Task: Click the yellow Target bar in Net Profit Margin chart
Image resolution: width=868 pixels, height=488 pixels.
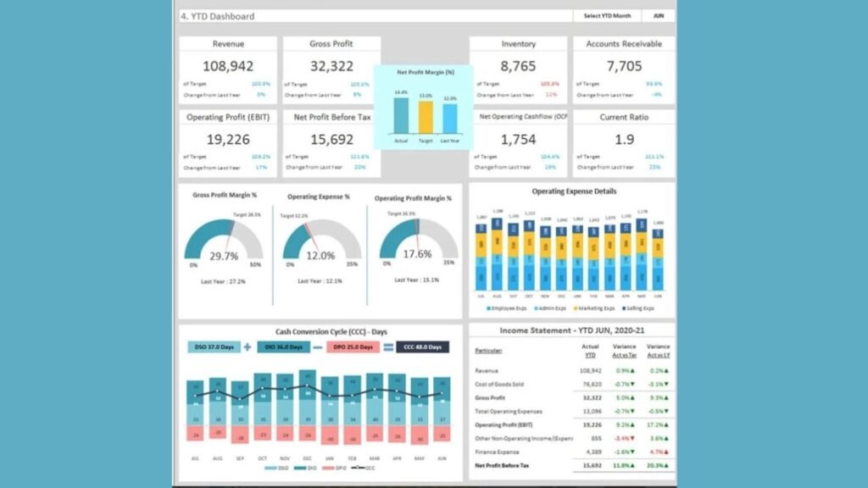Action: [426, 117]
